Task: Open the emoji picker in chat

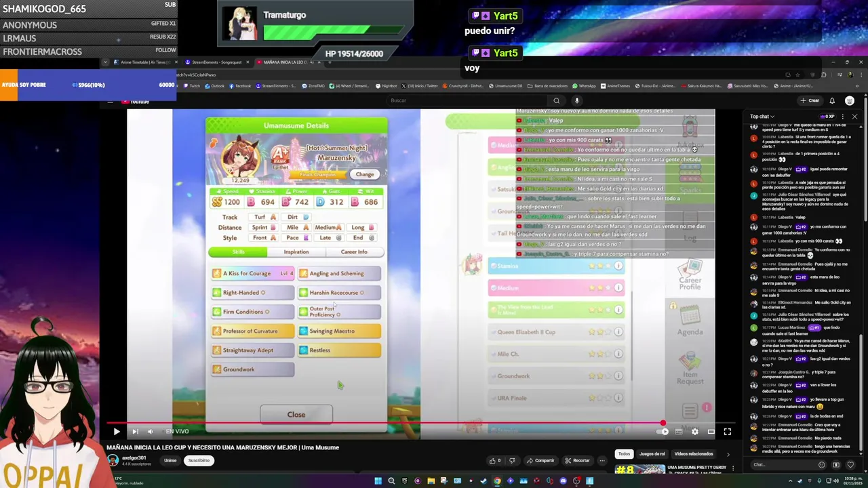Action: 821,465
